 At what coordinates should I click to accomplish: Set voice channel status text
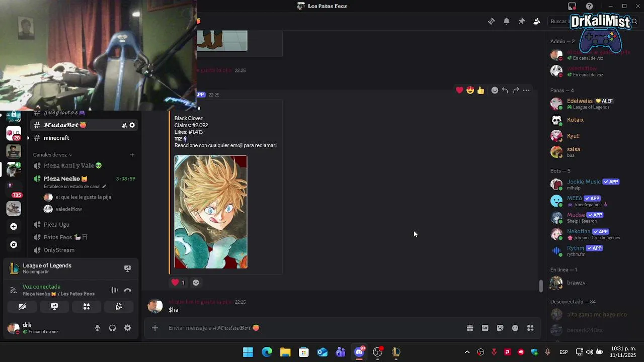pyautogui.click(x=75, y=187)
